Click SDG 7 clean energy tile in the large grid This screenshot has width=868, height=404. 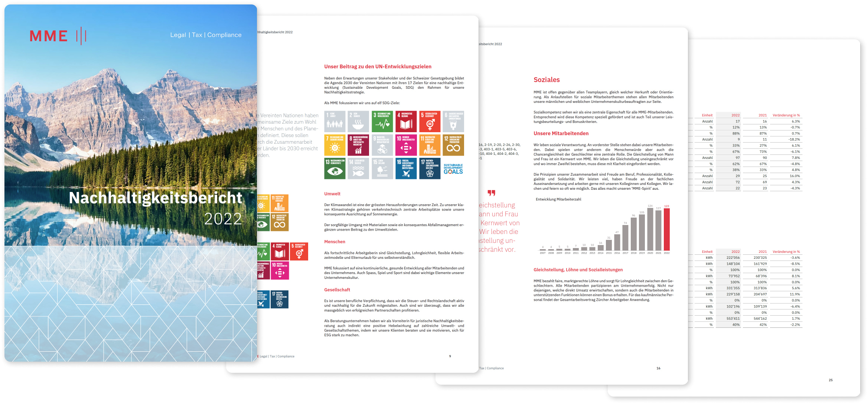pos(335,145)
